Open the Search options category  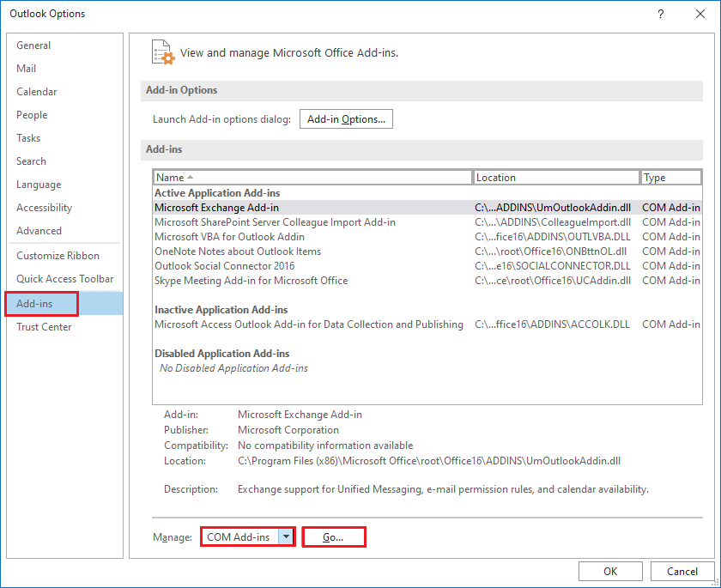pos(64,161)
